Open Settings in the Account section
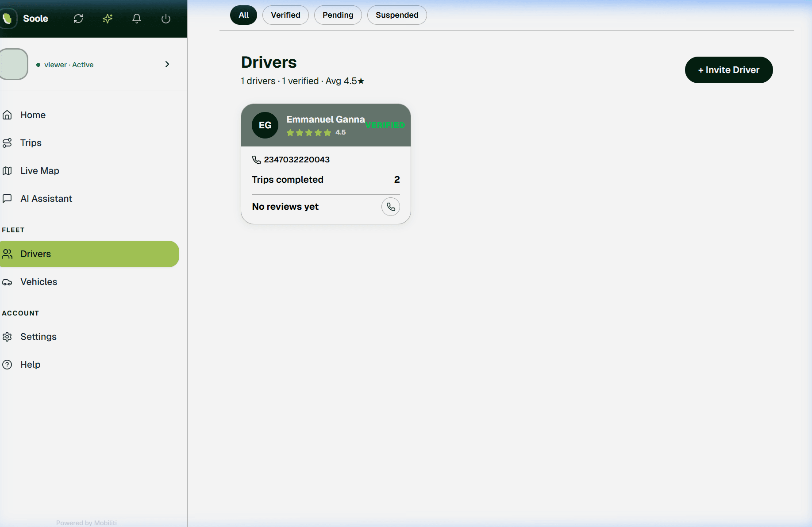Viewport: 812px width, 527px height. [x=89, y=337]
